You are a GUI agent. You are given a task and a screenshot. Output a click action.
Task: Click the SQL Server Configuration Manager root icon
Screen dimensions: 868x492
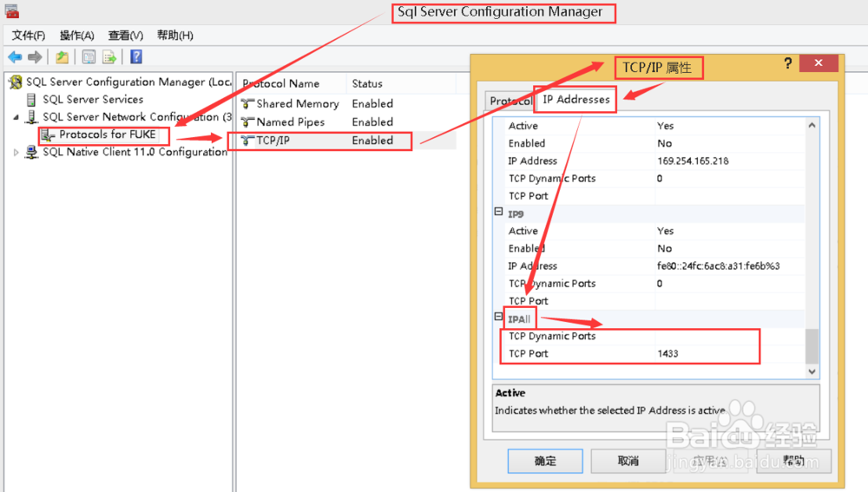pyautogui.click(x=16, y=82)
